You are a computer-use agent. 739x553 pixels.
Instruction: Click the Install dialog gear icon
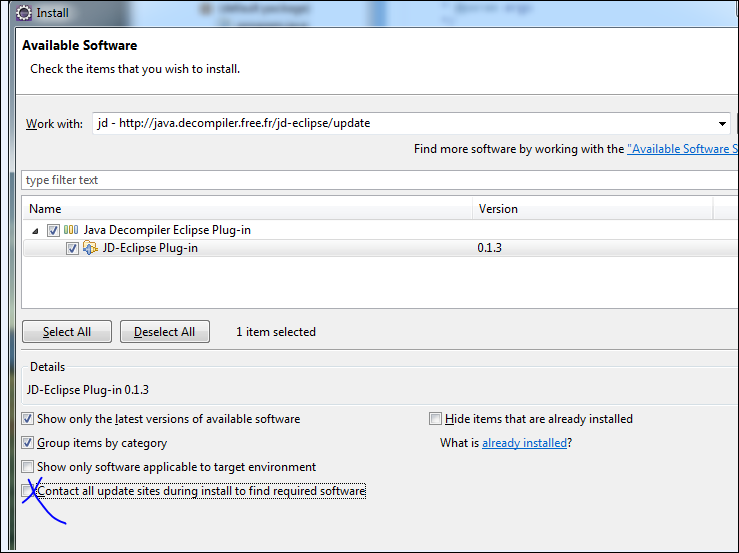[24, 13]
